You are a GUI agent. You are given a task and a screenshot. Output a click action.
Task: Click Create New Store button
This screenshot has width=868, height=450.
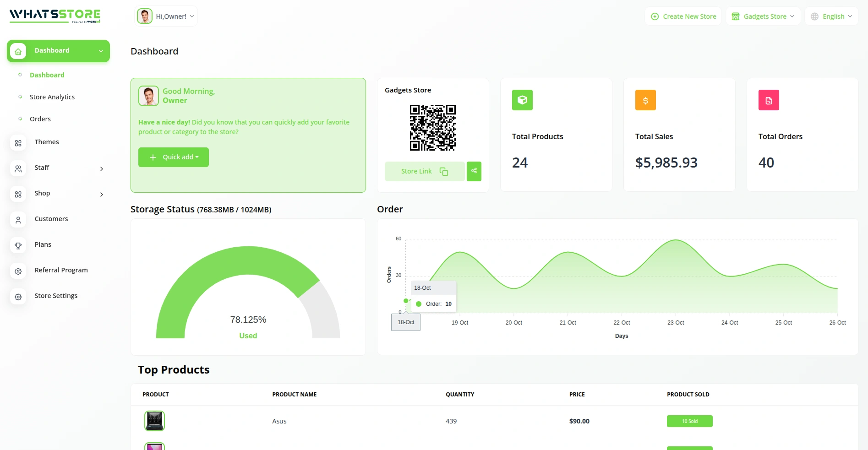point(683,16)
